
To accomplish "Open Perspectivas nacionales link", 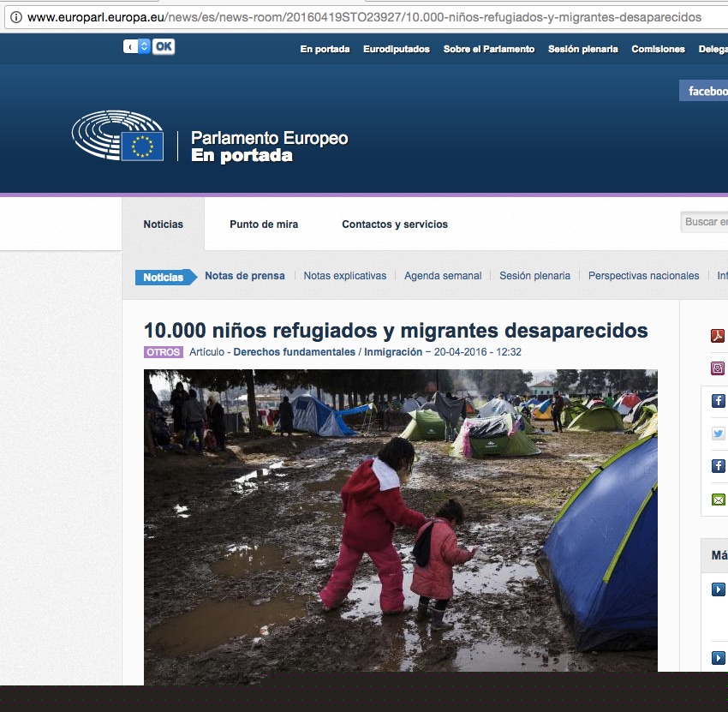I will coord(643,276).
